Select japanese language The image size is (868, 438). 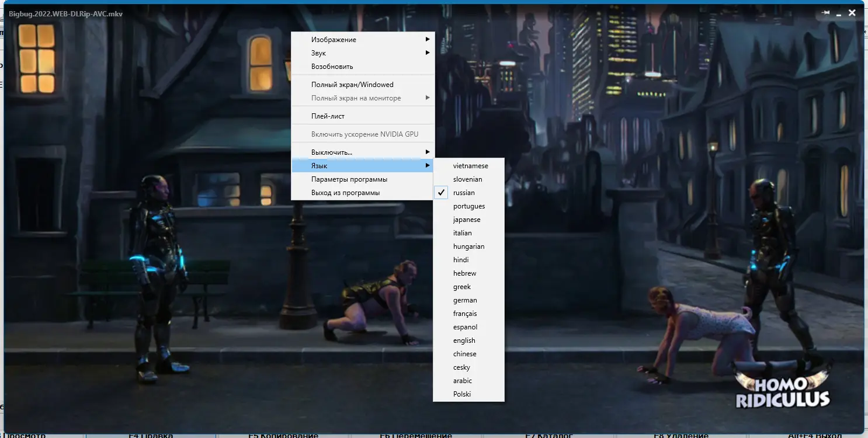click(x=468, y=220)
